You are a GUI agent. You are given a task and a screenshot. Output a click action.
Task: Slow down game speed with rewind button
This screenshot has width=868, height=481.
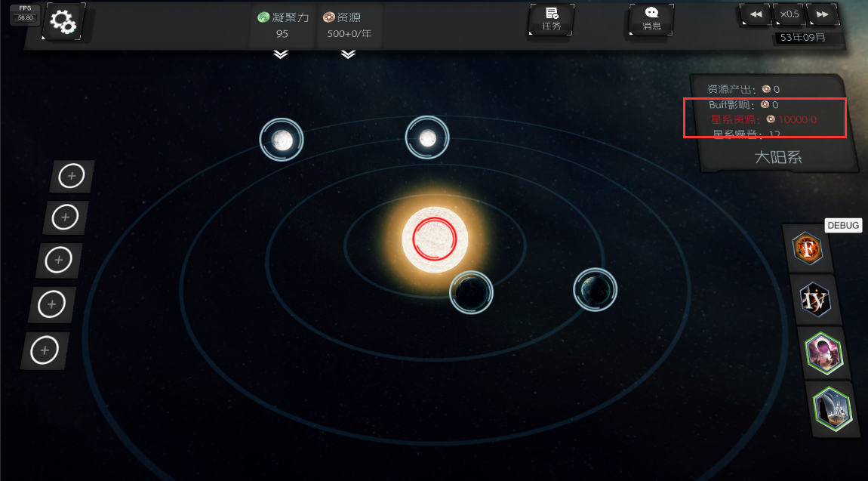click(756, 14)
